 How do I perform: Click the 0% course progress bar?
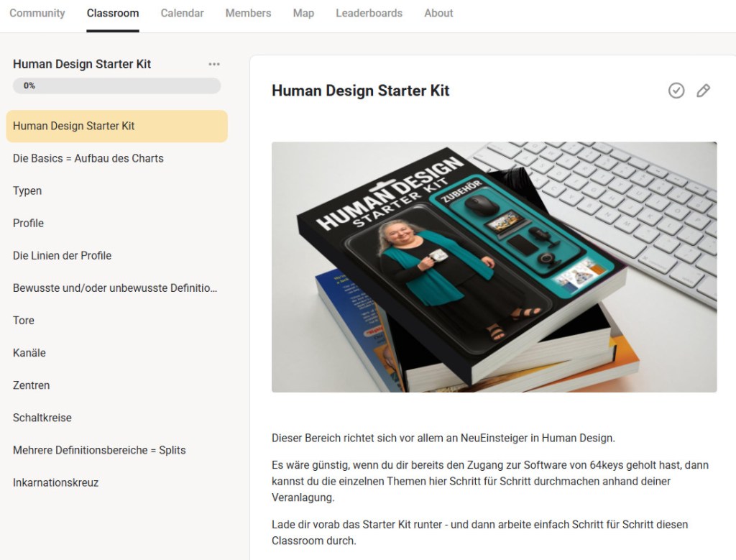click(x=116, y=86)
